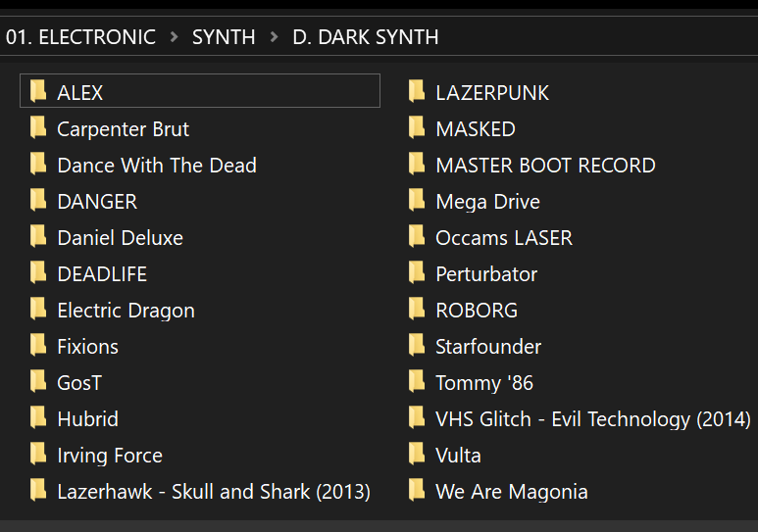Go to the 01. ELECTRONIC breadcrumb
The height and width of the screenshot is (532, 758).
point(80,37)
